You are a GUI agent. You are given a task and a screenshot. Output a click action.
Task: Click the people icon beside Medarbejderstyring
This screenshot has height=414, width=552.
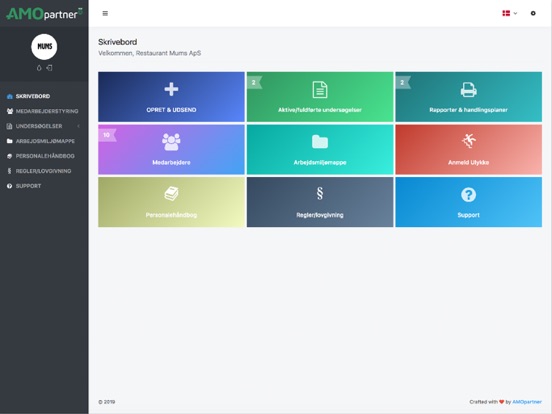pyautogui.click(x=10, y=111)
